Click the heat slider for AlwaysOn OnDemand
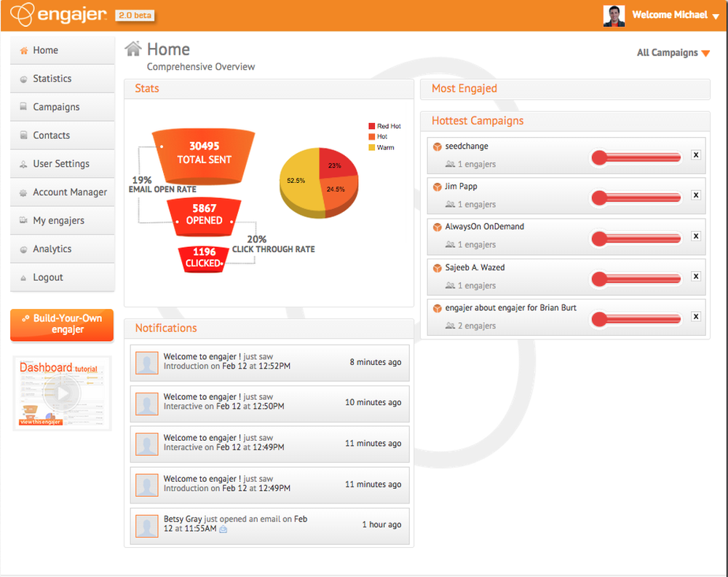The height and width of the screenshot is (577, 728). point(636,236)
